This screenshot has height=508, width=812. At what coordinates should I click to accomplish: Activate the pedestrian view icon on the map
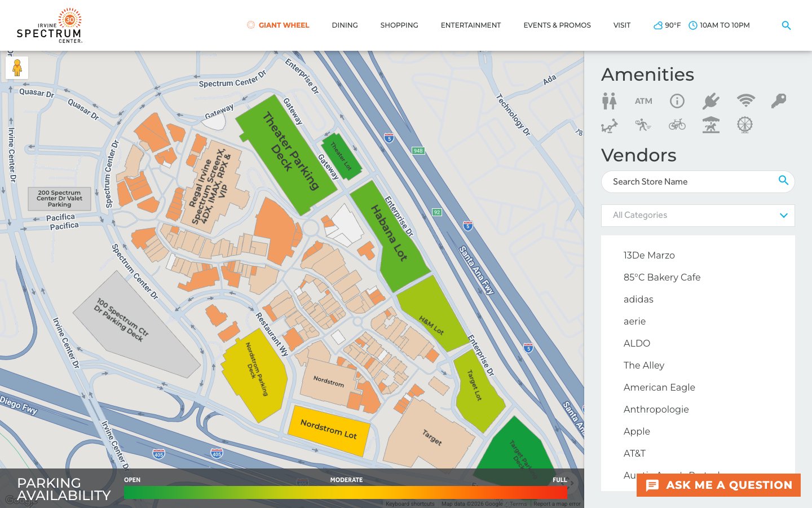[x=17, y=67]
